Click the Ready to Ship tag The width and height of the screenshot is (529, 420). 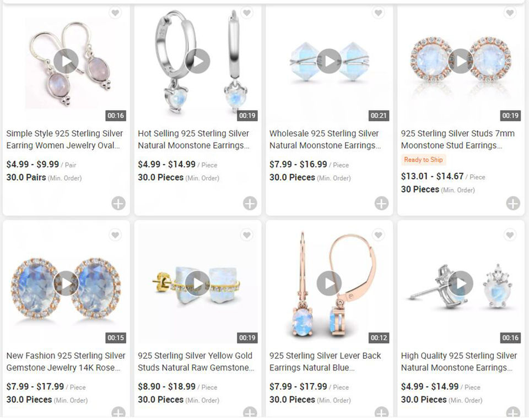[423, 160]
